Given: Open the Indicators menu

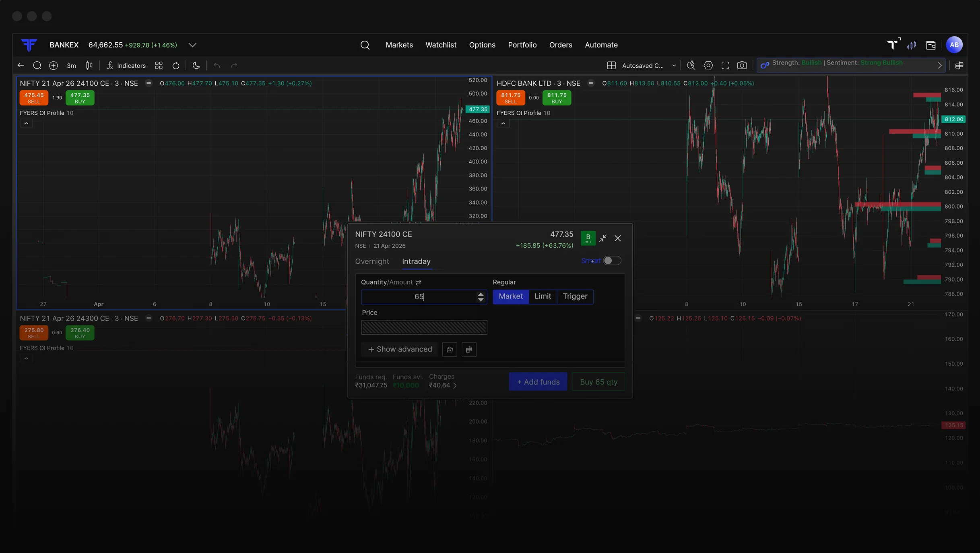Looking at the screenshot, I should pos(126,65).
